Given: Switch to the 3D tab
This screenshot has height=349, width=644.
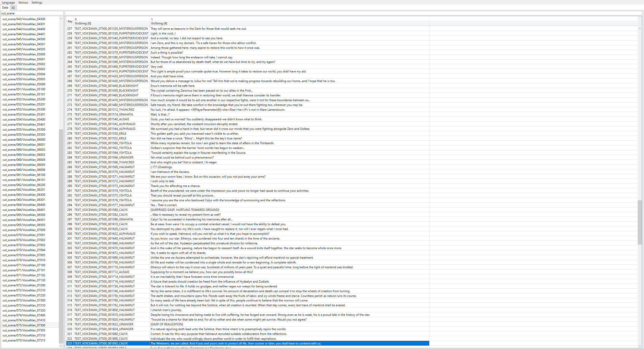Looking at the screenshot, I should coord(13,8).
